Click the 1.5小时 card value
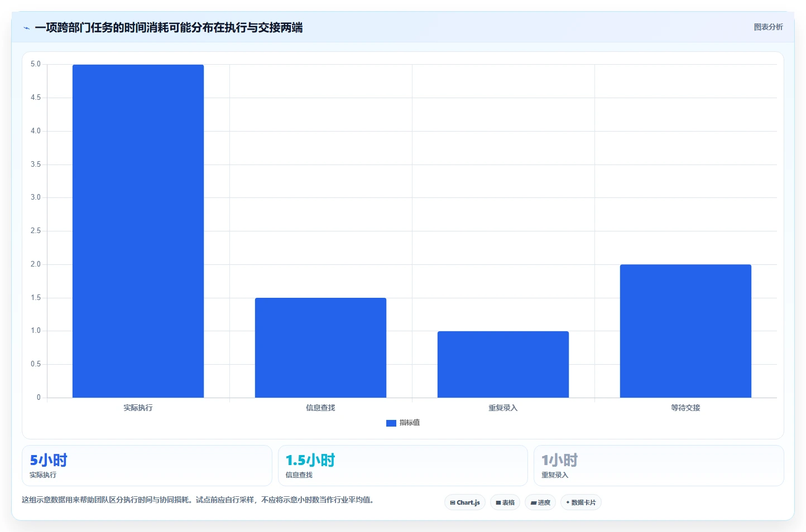The height and width of the screenshot is (532, 806). 310,460
